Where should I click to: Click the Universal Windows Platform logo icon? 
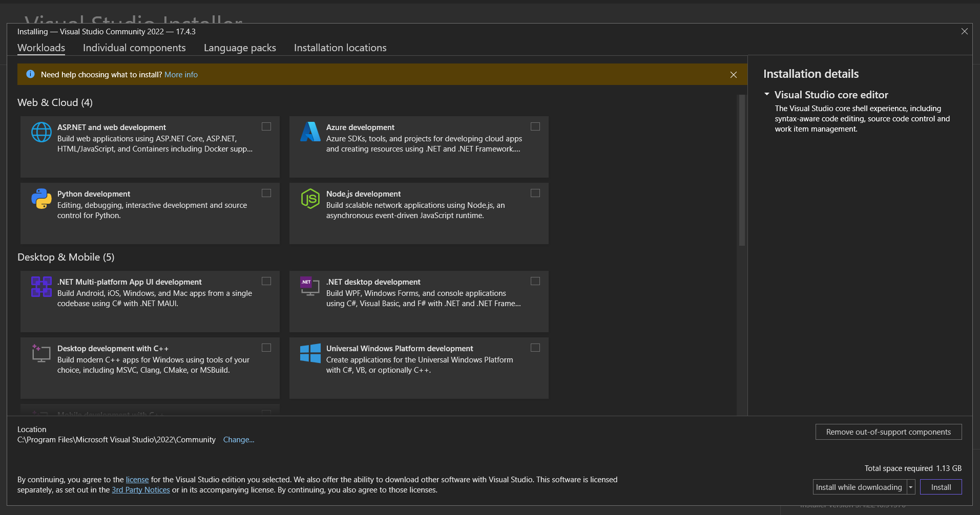[310, 353]
